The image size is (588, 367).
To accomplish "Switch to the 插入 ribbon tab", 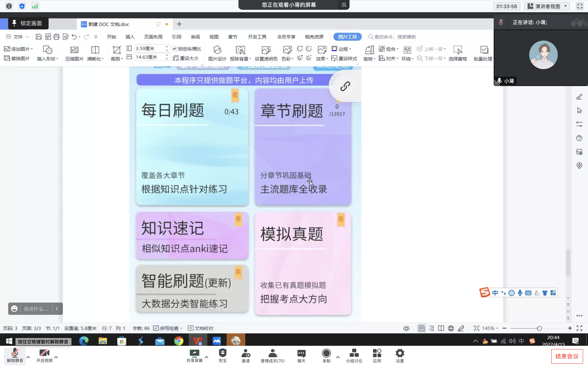I will pos(130,37).
